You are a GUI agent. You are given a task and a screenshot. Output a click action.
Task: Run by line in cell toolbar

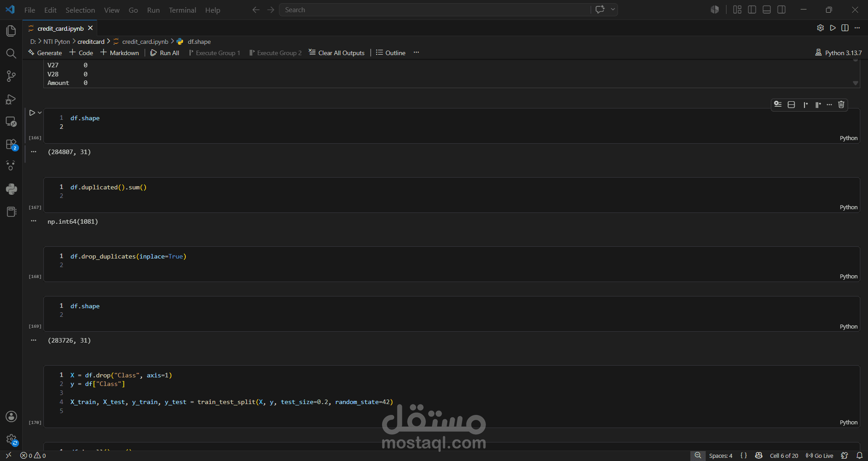pyautogui.click(x=778, y=104)
